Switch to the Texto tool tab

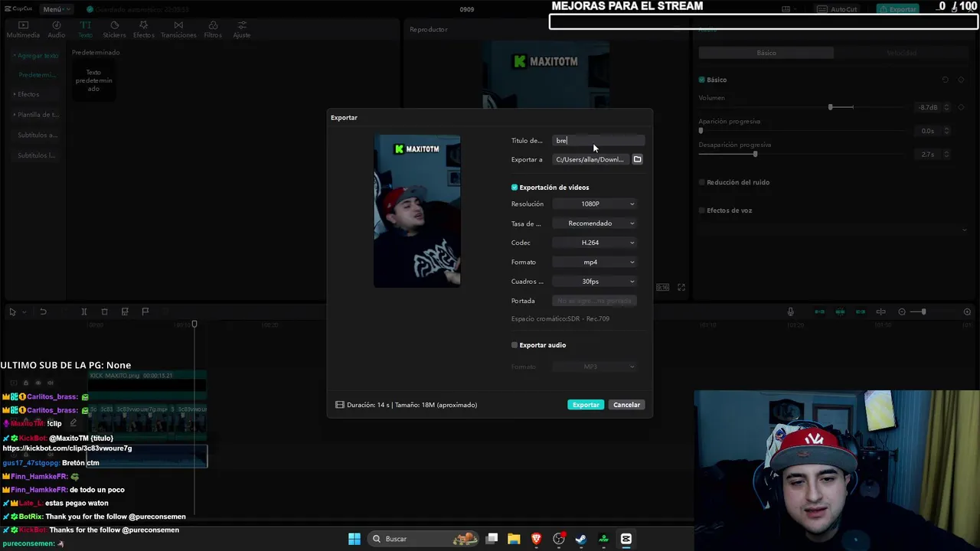tap(85, 30)
